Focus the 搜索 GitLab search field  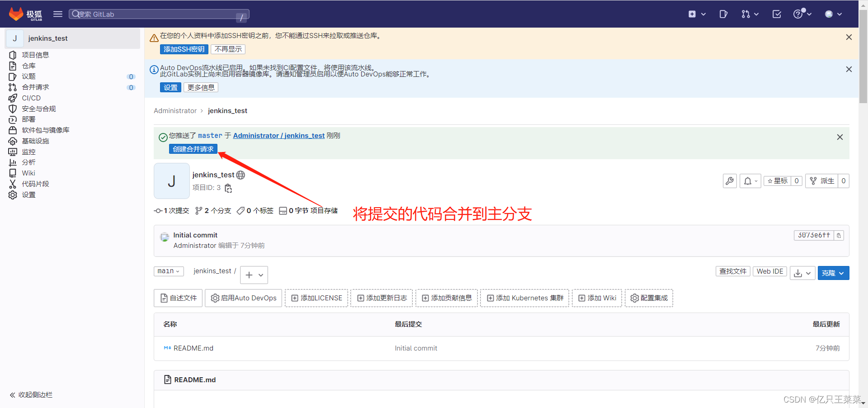tap(159, 14)
